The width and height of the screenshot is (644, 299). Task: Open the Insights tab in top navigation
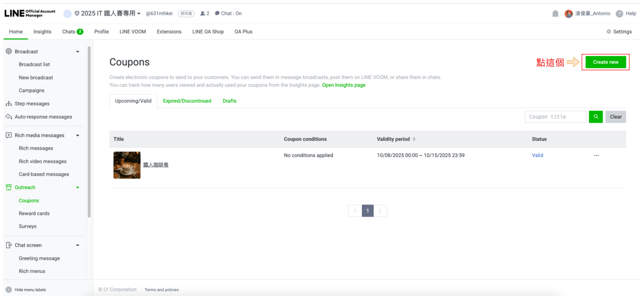pyautogui.click(x=42, y=32)
